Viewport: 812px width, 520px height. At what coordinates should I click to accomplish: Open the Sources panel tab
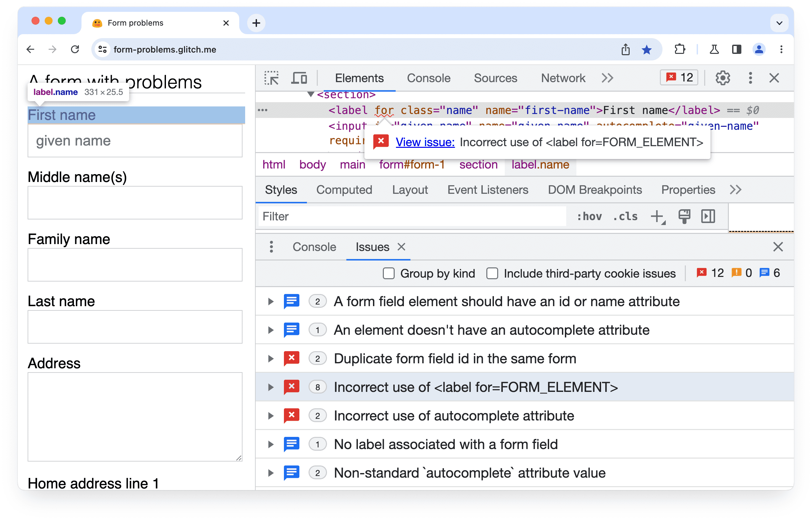[x=496, y=78]
